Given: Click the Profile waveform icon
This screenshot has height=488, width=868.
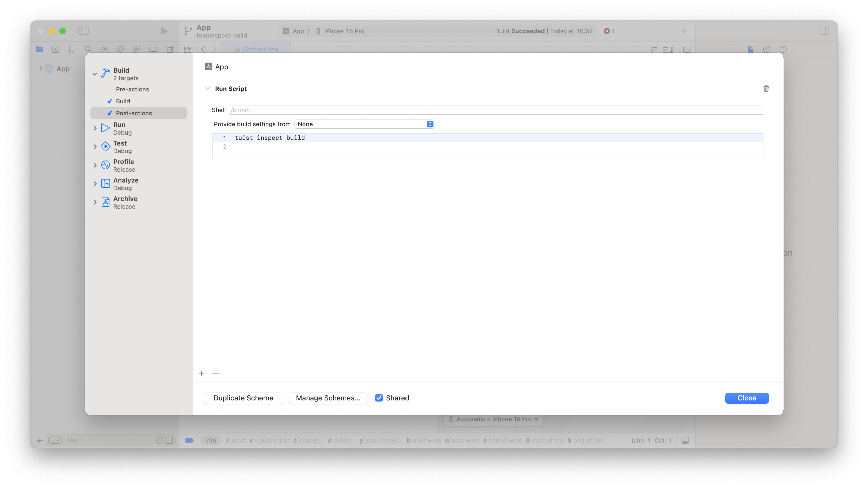Looking at the screenshot, I should point(105,165).
